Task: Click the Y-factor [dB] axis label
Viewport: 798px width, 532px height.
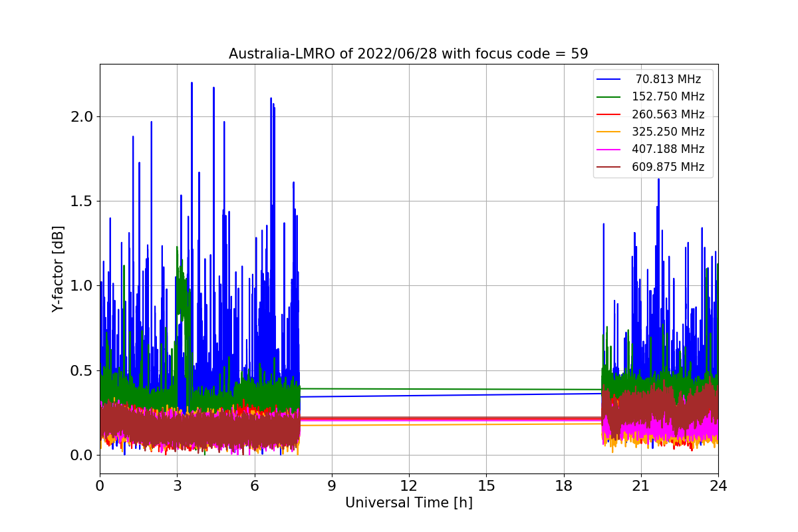Action: pyautogui.click(x=59, y=269)
